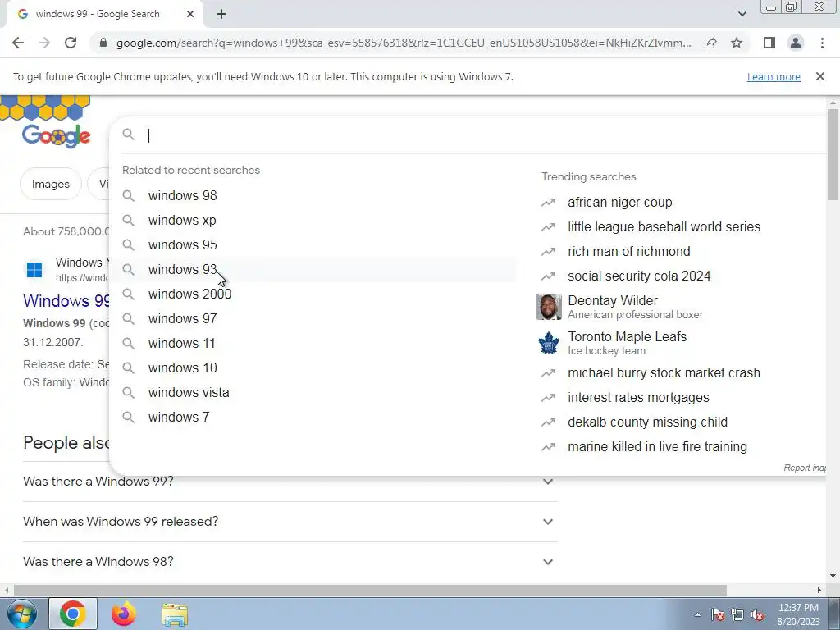Screen dimensions: 840x630
Task: Open the Windows Start button
Action: pos(21,614)
